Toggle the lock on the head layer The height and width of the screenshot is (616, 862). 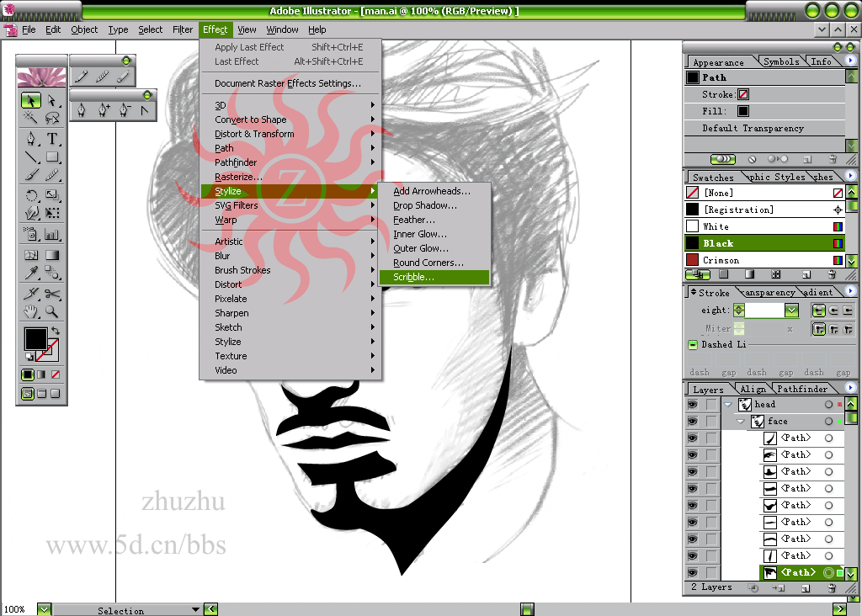[711, 405]
